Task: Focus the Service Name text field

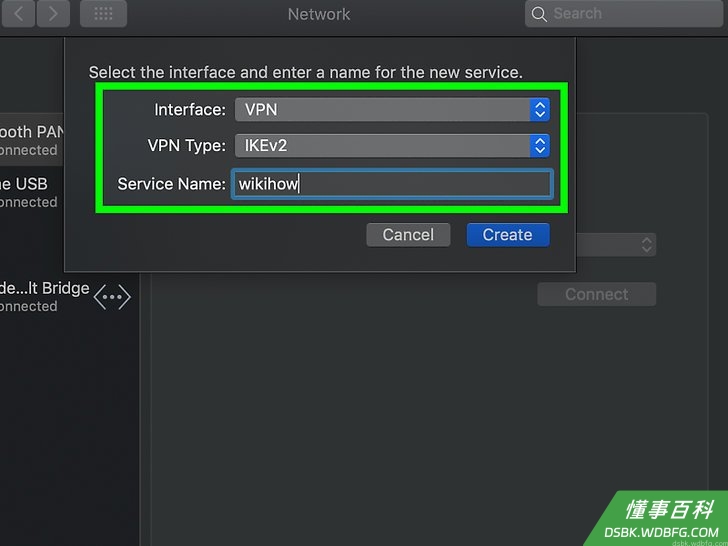Action: coord(392,184)
